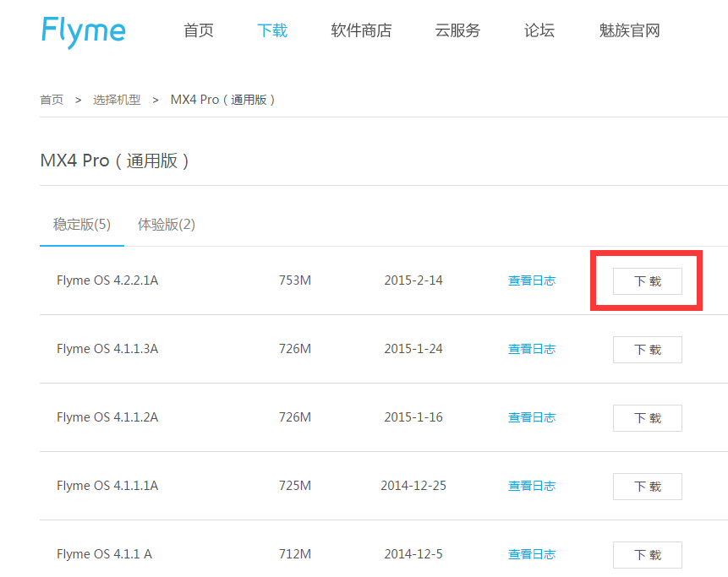Open 云服务 from the navigation bar
Viewport: 728px width, 577px height.
457,31
